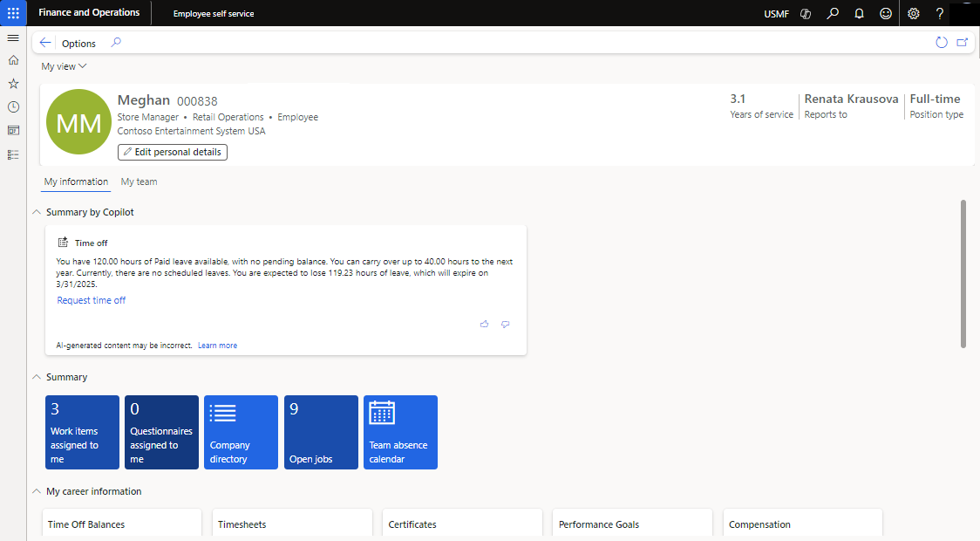The height and width of the screenshot is (541, 980).
Task: Open the notifications bell
Action: (x=859, y=13)
